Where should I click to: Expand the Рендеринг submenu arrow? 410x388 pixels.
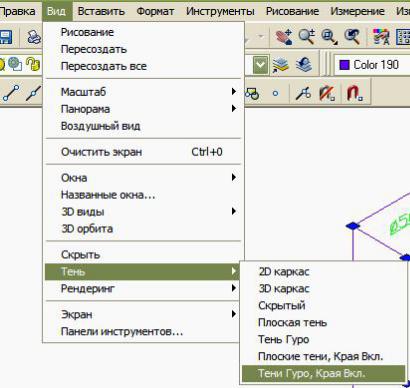[x=234, y=288]
